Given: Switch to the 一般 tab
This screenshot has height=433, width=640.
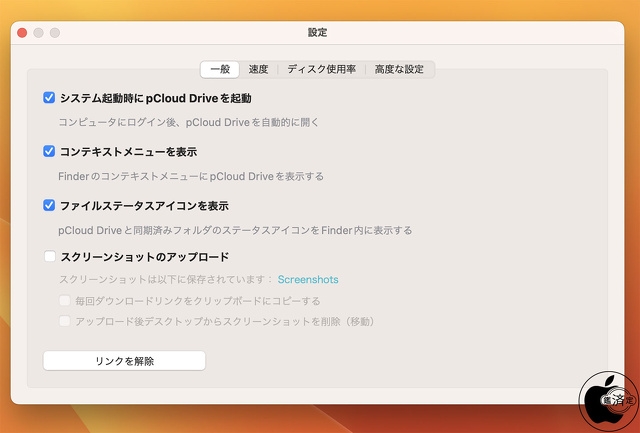Looking at the screenshot, I should coord(220,69).
